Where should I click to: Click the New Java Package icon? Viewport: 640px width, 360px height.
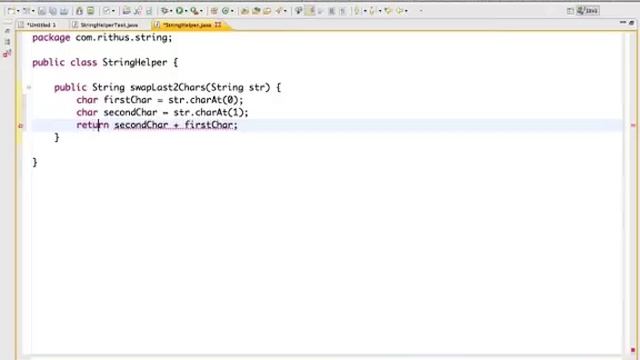pyautogui.click(x=213, y=11)
